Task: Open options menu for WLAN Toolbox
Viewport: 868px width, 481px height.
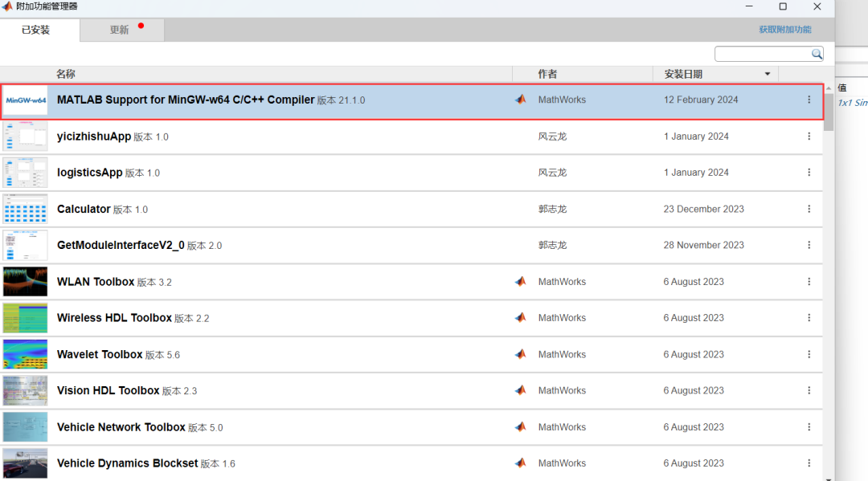Action: pyautogui.click(x=809, y=281)
